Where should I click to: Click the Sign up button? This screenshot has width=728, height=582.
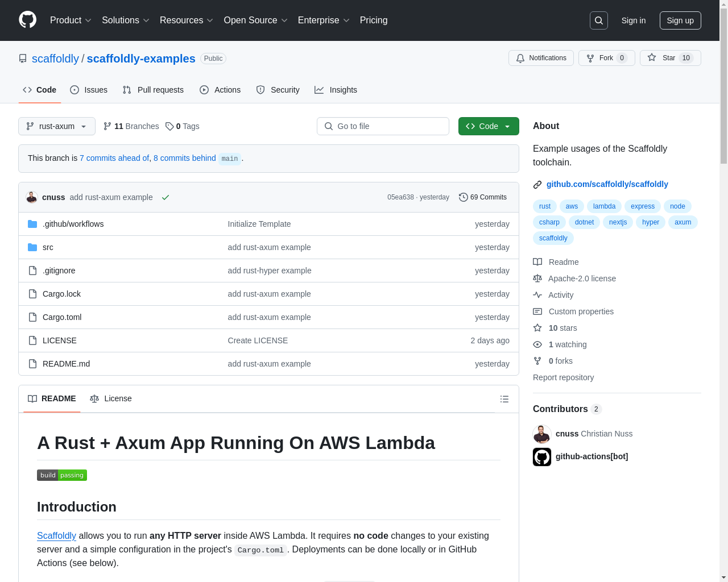[x=680, y=20]
